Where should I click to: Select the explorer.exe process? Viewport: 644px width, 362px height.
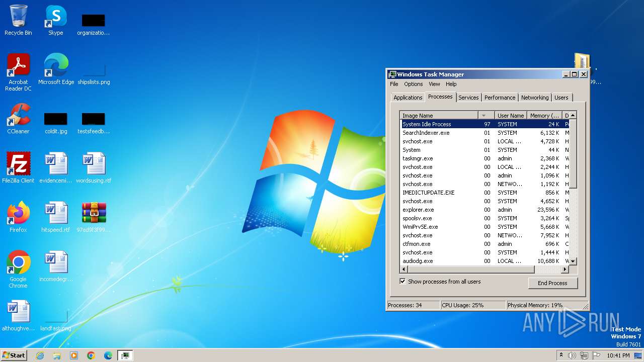point(485,210)
